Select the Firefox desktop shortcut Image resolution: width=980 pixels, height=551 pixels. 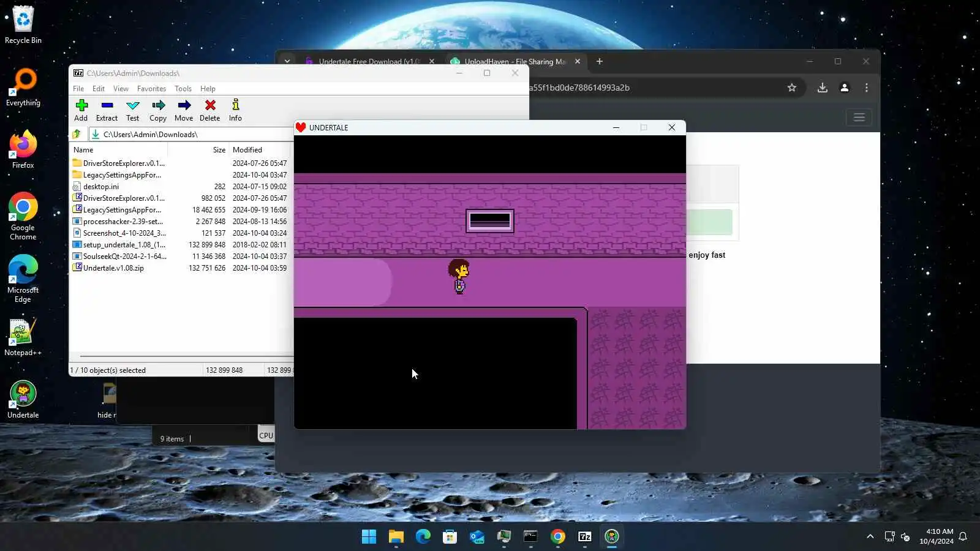(23, 149)
